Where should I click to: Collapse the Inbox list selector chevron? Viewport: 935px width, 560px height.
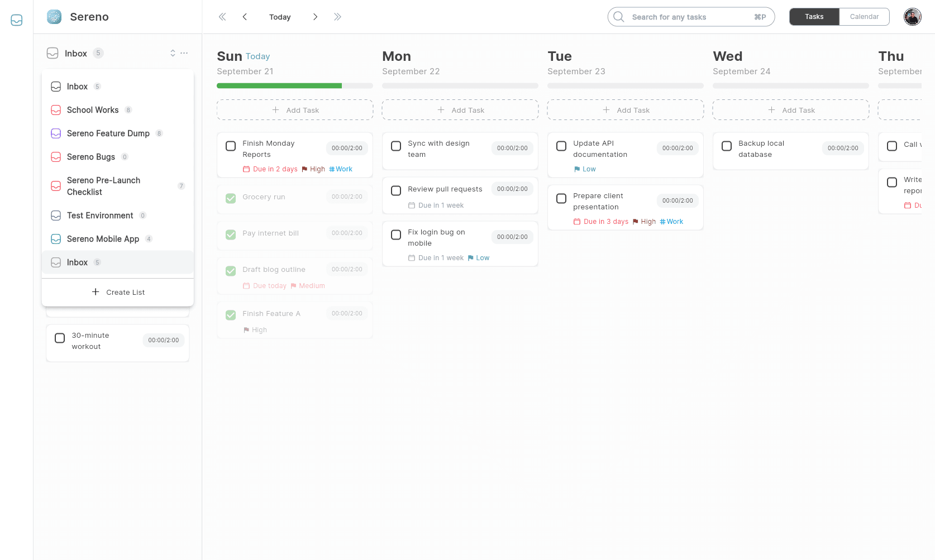(173, 53)
